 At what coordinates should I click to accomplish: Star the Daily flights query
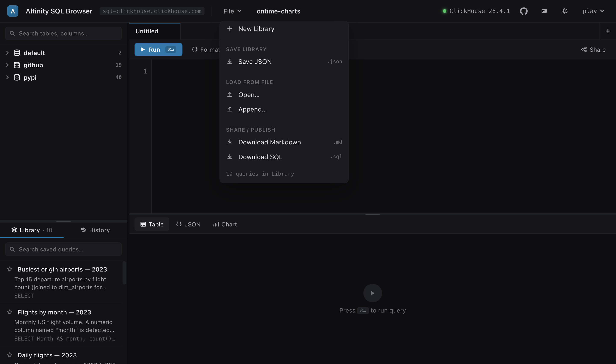pyautogui.click(x=10, y=355)
